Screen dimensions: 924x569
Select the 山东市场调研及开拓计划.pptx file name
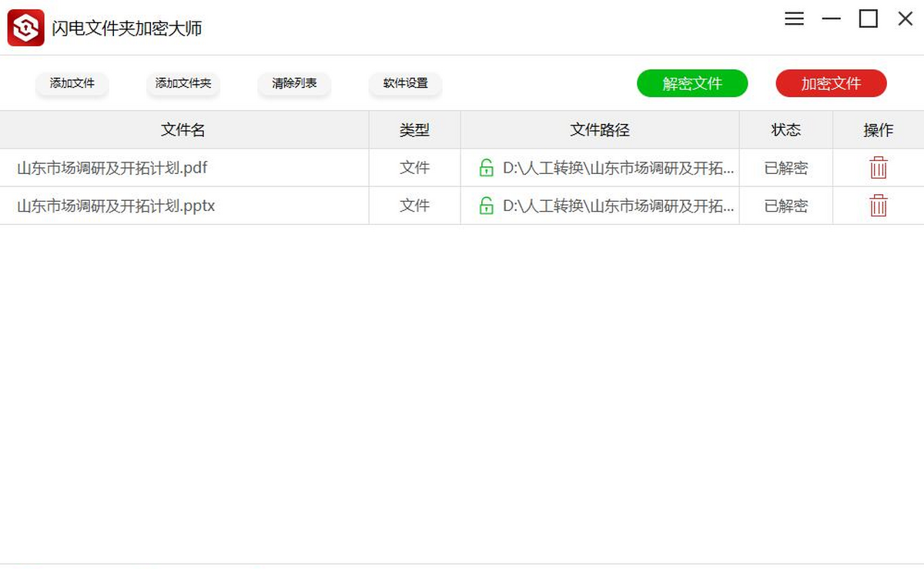(x=115, y=206)
